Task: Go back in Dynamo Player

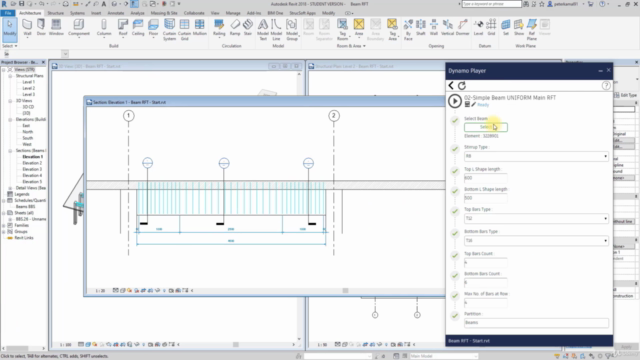Action: [x=451, y=85]
